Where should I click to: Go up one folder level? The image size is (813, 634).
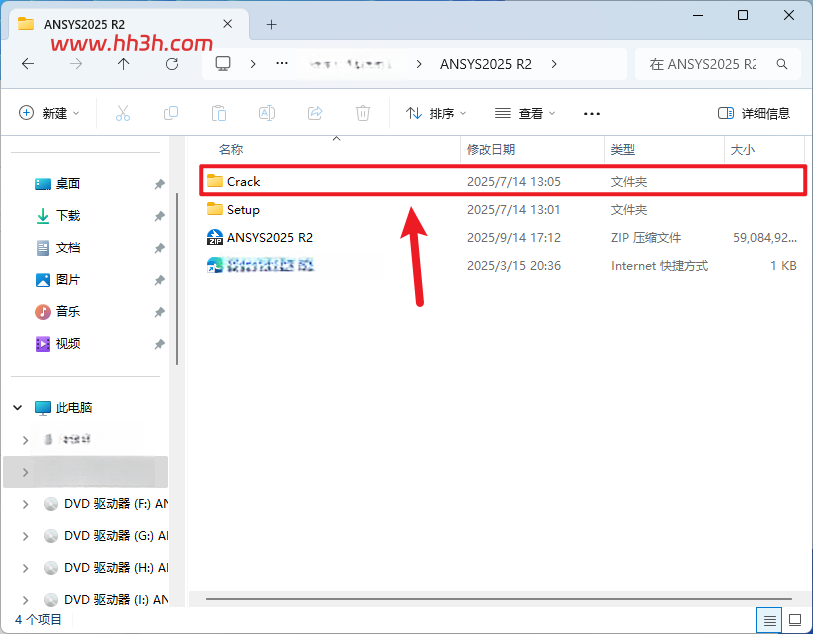(123, 64)
